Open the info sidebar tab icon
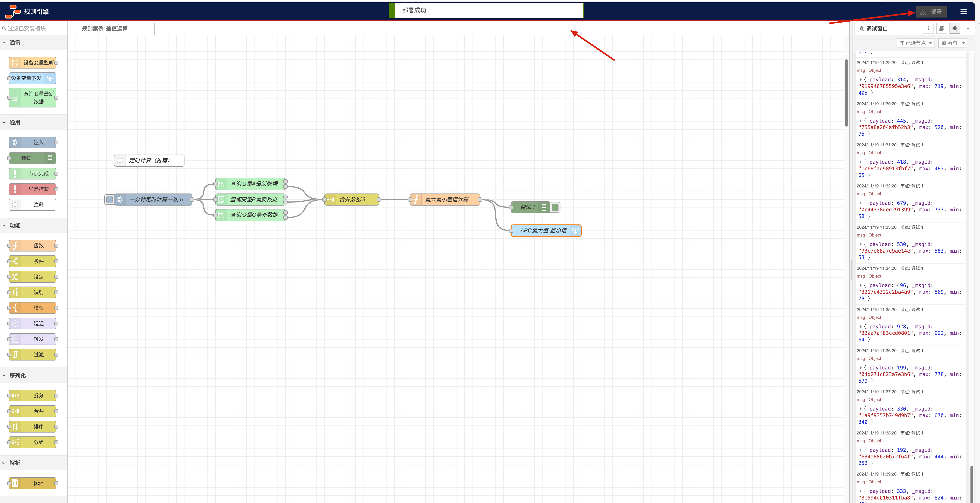 928,29
